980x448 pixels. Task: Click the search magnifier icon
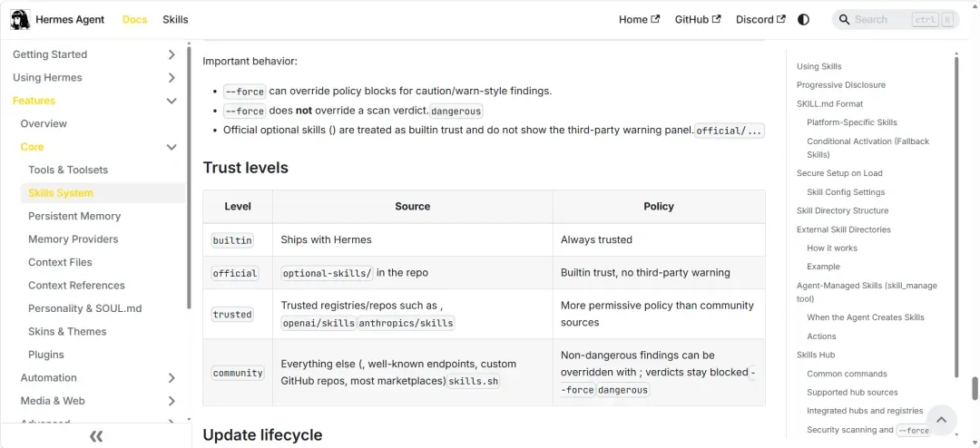(x=844, y=19)
